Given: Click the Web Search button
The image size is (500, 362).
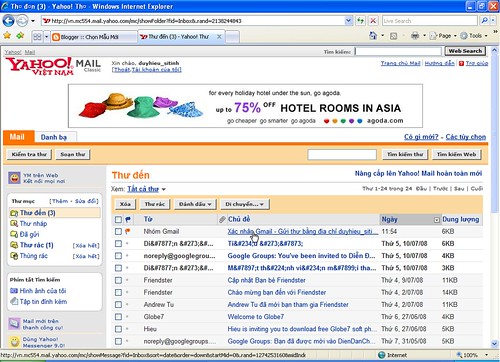Looking at the screenshot, I should (465, 51).
